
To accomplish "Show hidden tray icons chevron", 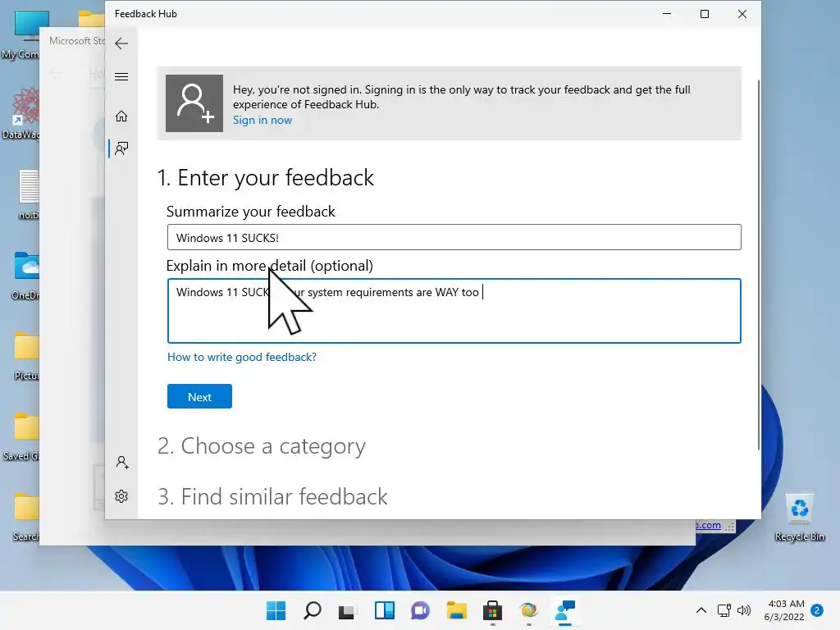I will point(701,610).
